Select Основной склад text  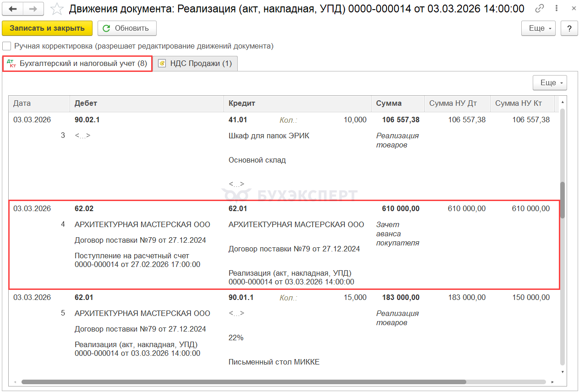click(257, 160)
